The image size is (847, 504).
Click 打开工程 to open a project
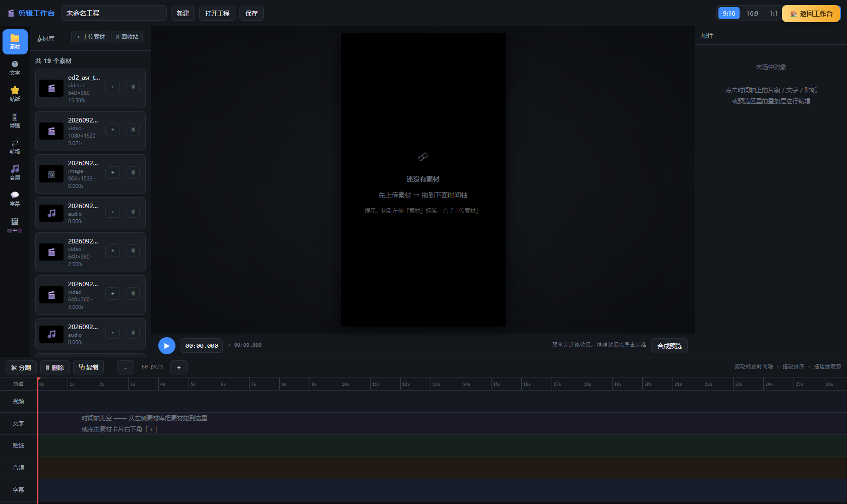[x=217, y=13]
